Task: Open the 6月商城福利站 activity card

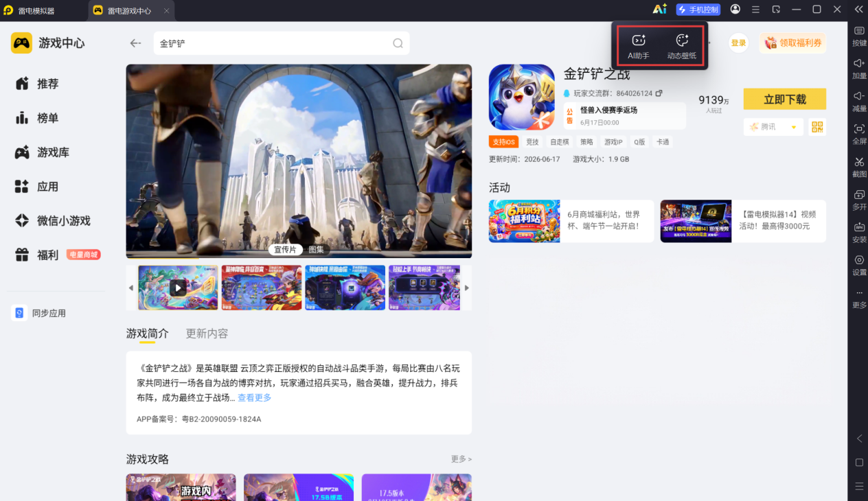Action: point(571,221)
